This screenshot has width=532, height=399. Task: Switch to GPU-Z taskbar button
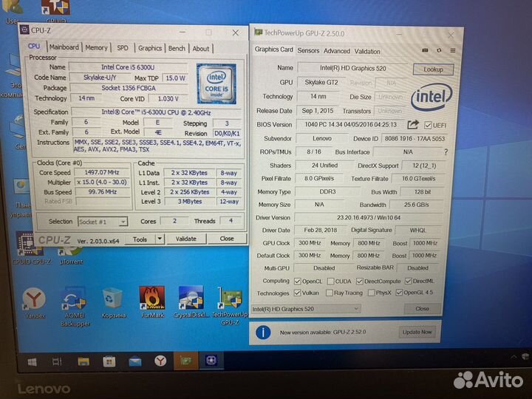pyautogui.click(x=185, y=361)
